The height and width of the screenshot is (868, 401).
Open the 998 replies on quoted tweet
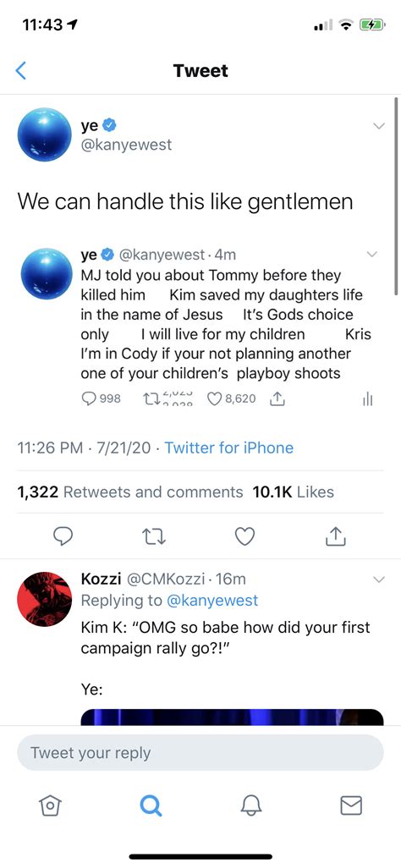click(101, 398)
